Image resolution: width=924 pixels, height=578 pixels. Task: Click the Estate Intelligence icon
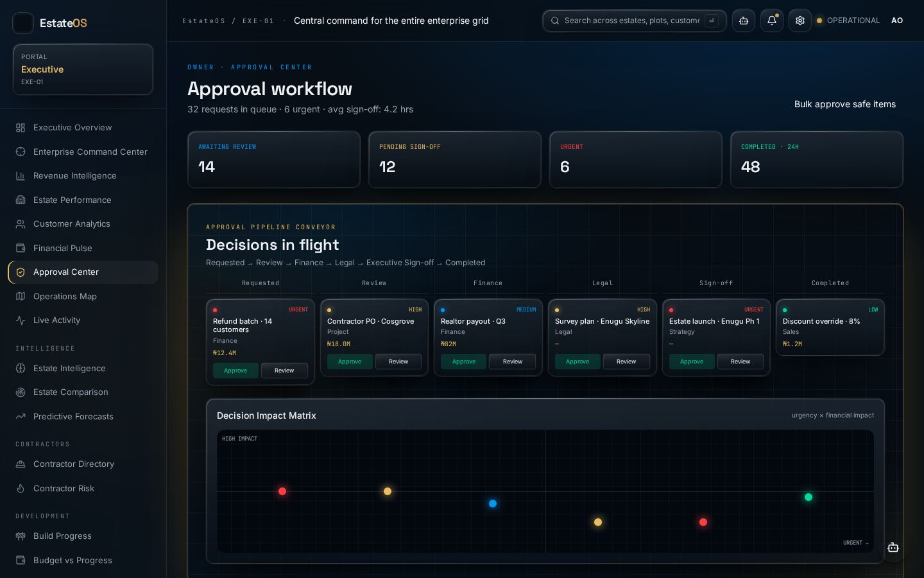(21, 368)
